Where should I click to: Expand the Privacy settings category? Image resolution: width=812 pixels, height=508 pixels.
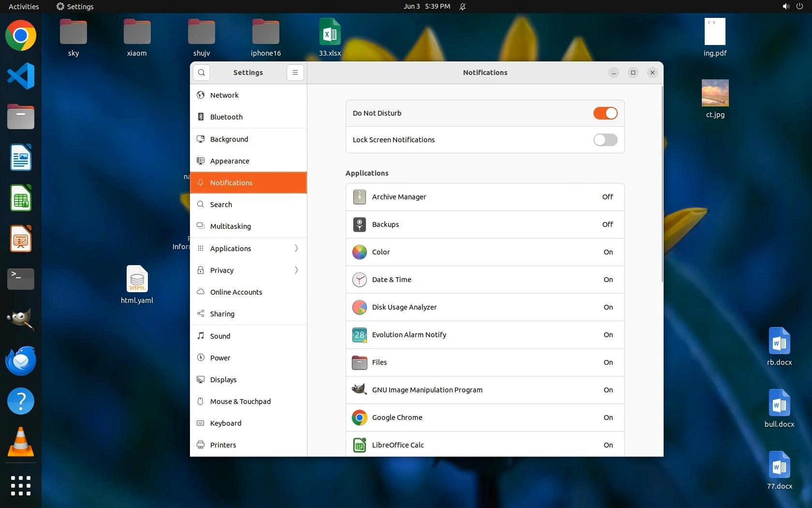(x=248, y=270)
